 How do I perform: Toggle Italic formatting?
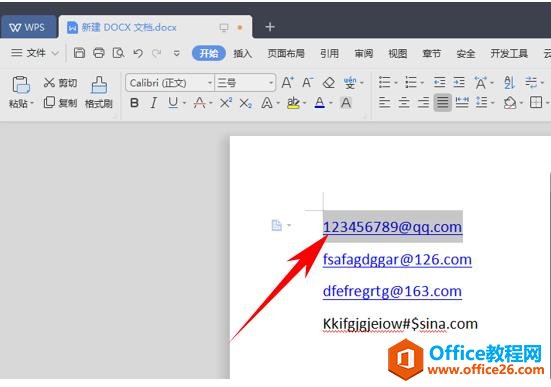point(154,103)
